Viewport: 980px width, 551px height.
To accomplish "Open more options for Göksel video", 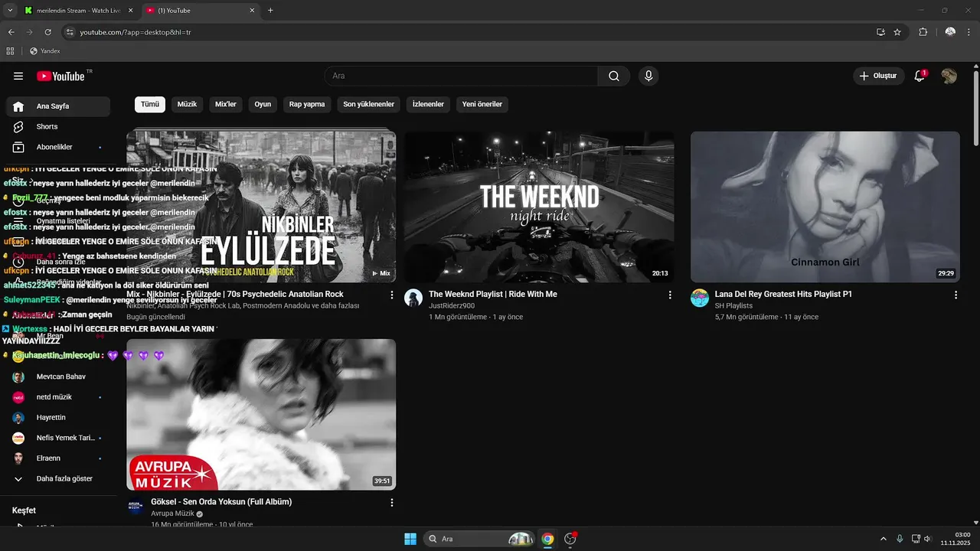I will (x=392, y=503).
